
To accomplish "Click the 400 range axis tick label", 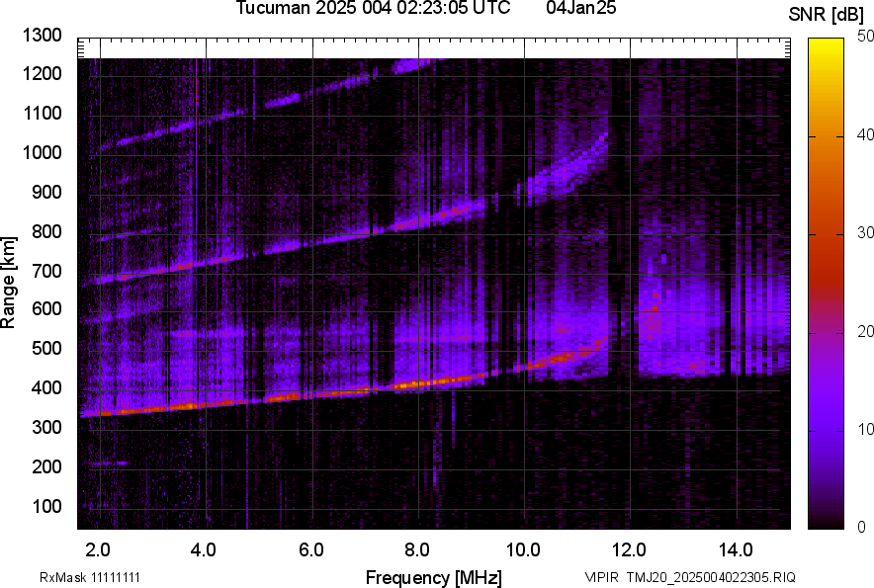I will 49,388.
